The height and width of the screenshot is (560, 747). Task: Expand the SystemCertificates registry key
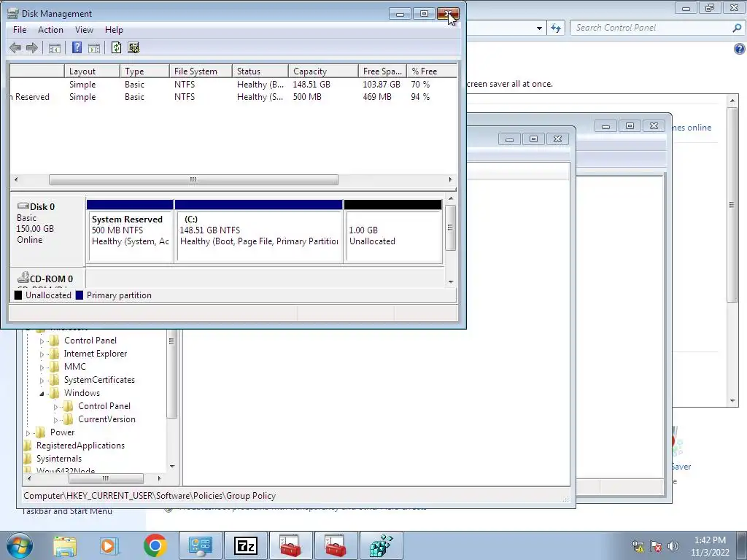point(42,381)
